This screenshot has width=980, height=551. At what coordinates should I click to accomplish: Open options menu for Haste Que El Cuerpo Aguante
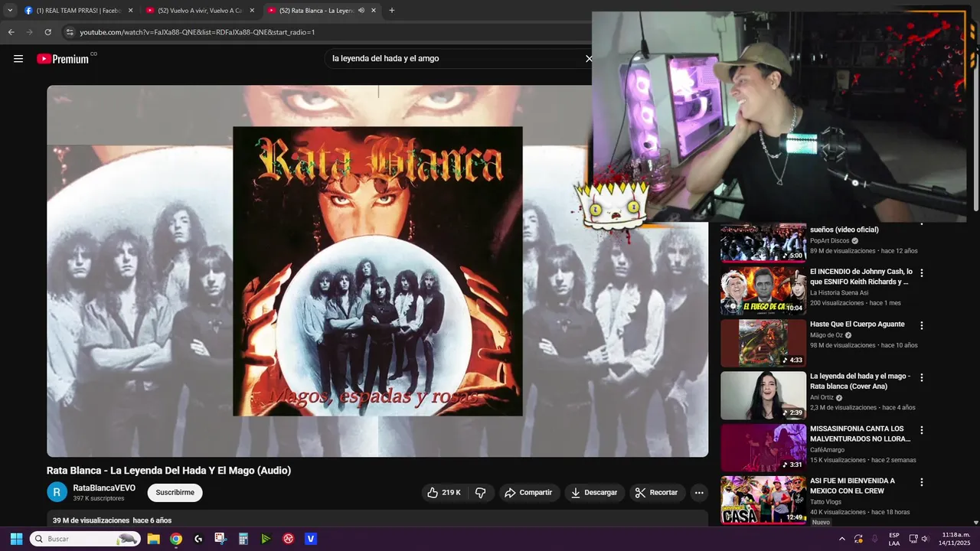pos(922,326)
